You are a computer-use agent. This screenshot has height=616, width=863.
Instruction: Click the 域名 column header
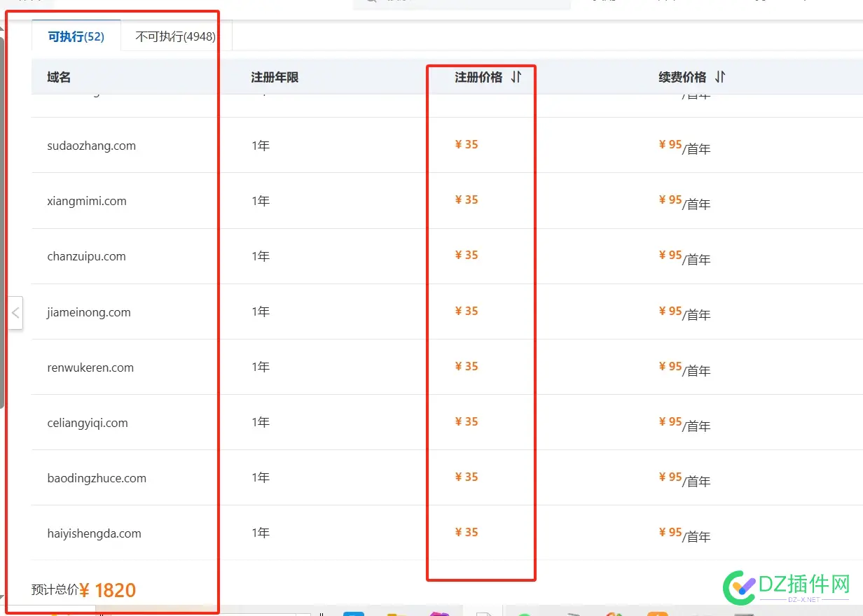tap(59, 77)
